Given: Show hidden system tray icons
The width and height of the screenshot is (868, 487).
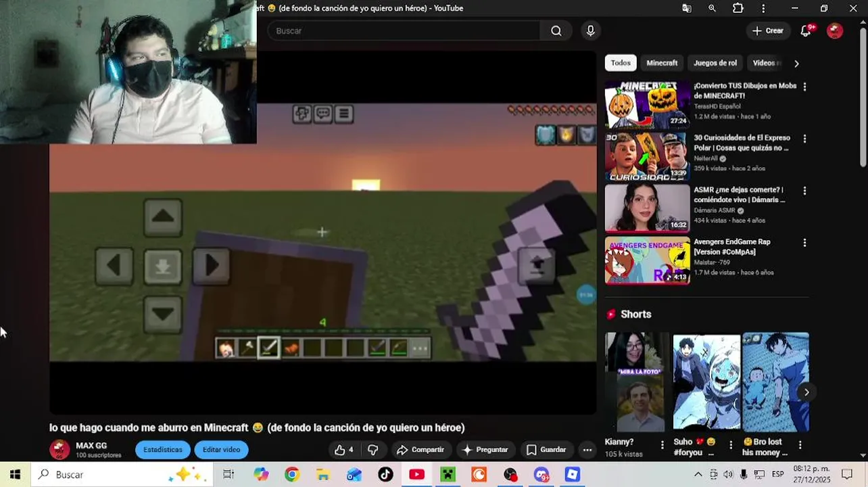Looking at the screenshot, I should (698, 474).
